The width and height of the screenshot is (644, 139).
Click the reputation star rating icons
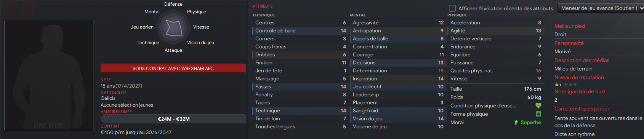click(x=566, y=85)
